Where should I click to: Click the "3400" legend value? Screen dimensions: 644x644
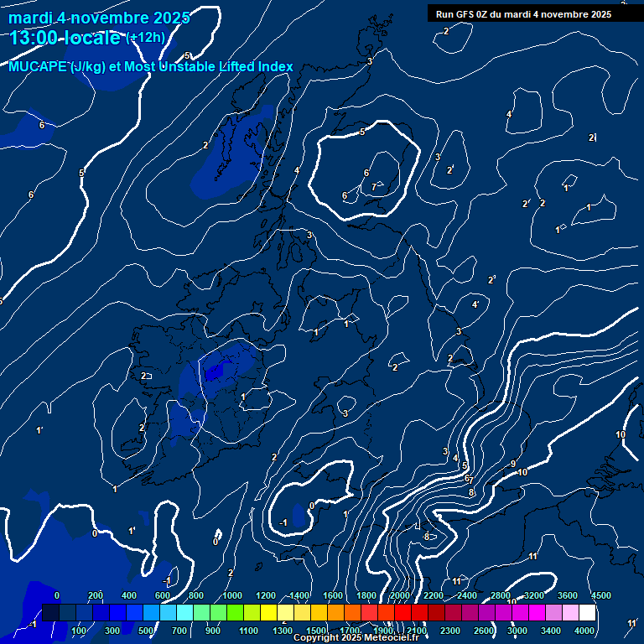(x=551, y=631)
